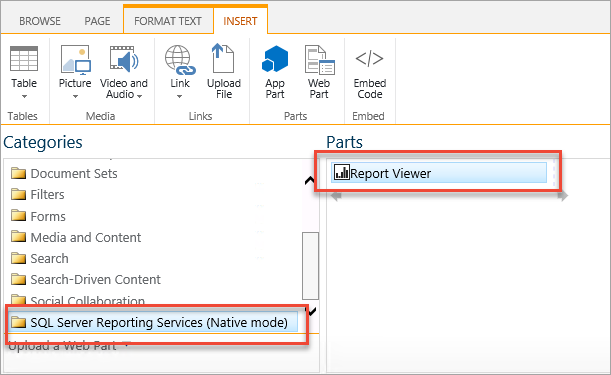Switch to the PAGE tab
This screenshot has width=611, height=375.
point(97,21)
